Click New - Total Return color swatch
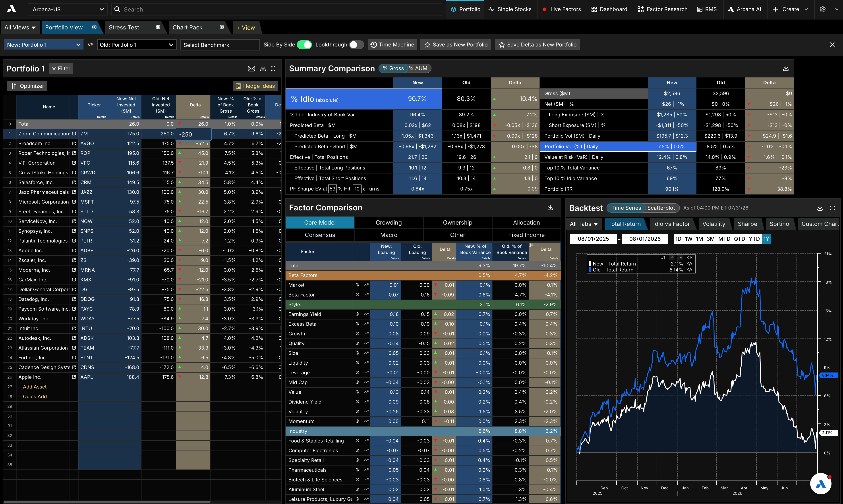 [x=590, y=264]
